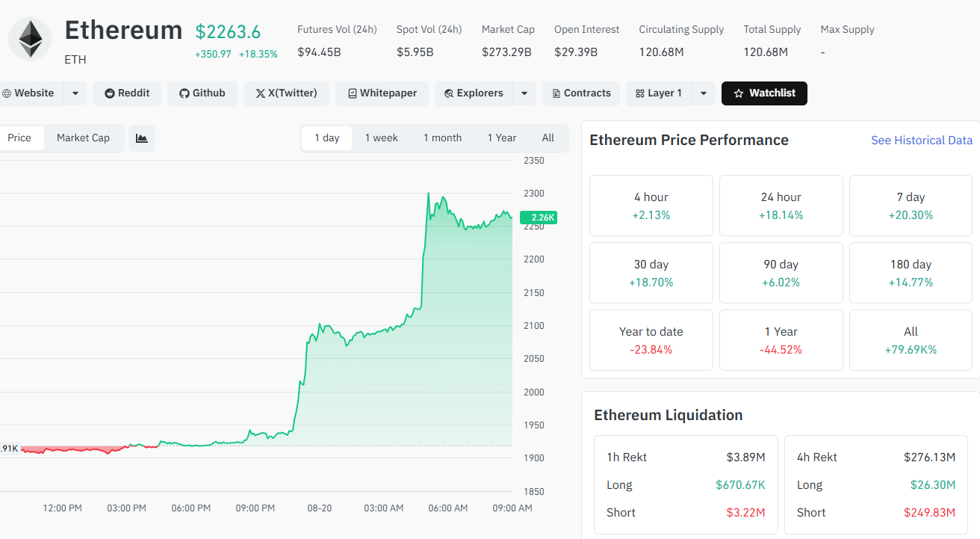
Task: Click the All performance card
Action: (911, 340)
